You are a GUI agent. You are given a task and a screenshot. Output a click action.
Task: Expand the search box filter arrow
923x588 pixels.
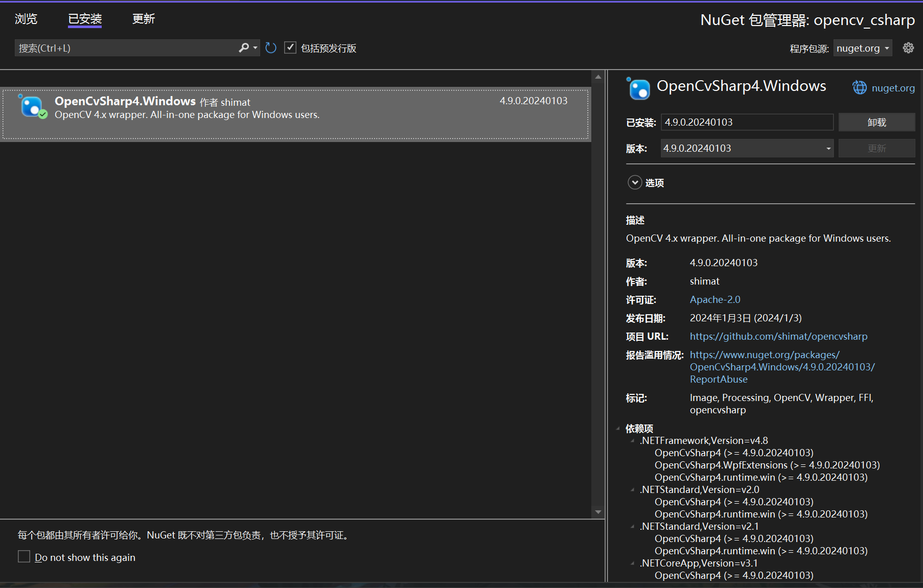click(255, 48)
